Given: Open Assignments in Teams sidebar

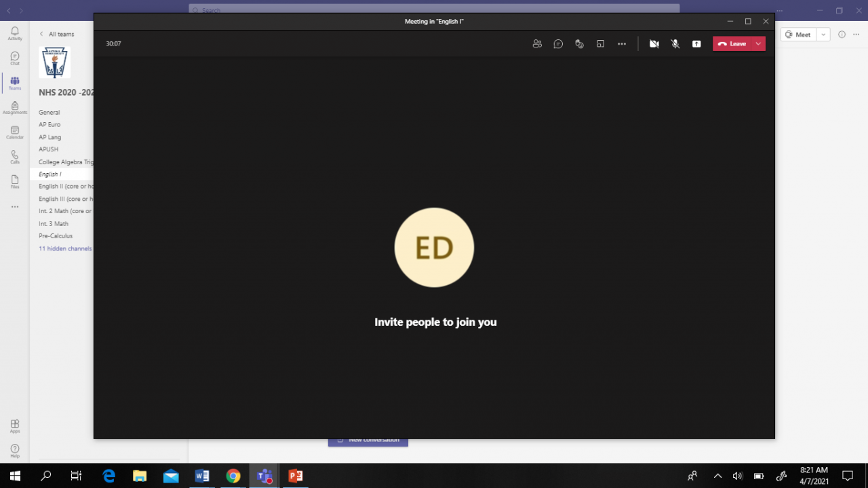Looking at the screenshot, I should [15, 108].
